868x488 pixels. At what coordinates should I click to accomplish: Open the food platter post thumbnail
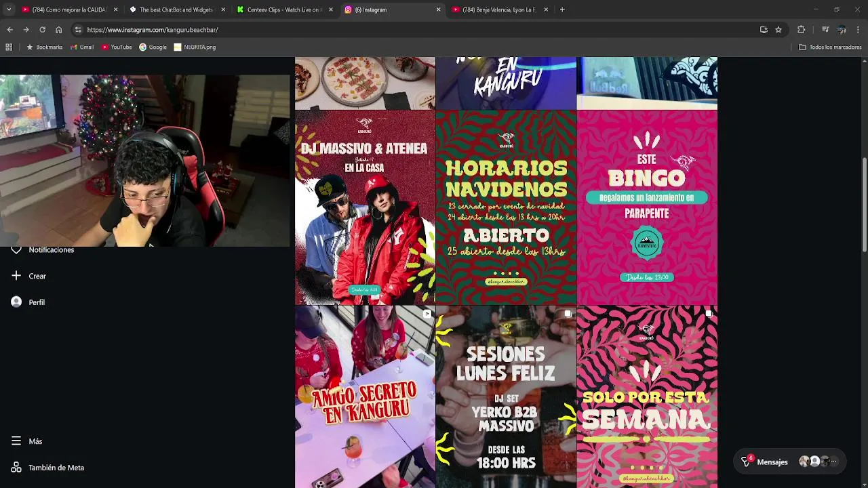coord(365,83)
